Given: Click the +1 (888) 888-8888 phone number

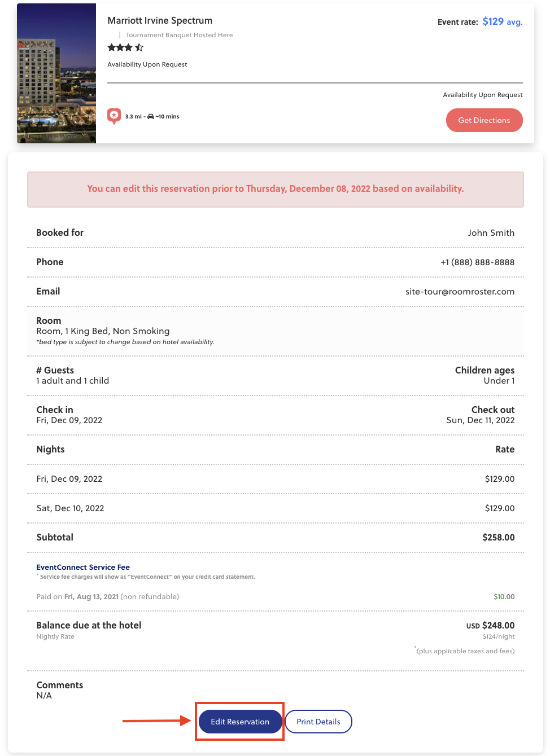Looking at the screenshot, I should (477, 262).
